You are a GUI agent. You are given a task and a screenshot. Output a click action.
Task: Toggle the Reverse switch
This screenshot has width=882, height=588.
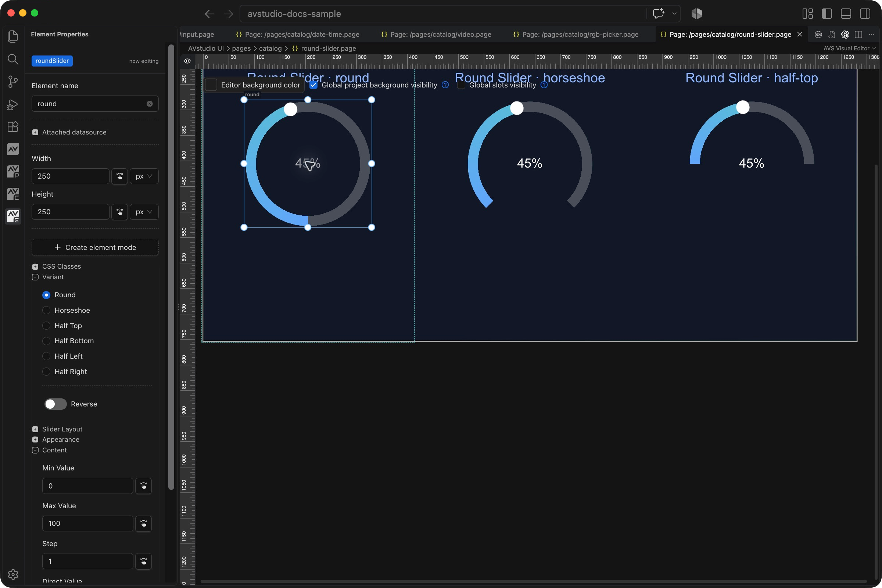tap(55, 404)
